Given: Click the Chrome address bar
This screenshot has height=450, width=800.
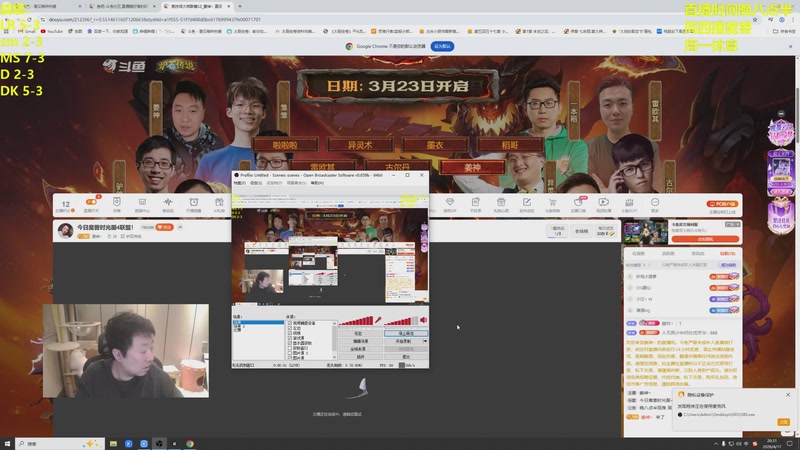Looking at the screenshot, I should pyautogui.click(x=398, y=19).
